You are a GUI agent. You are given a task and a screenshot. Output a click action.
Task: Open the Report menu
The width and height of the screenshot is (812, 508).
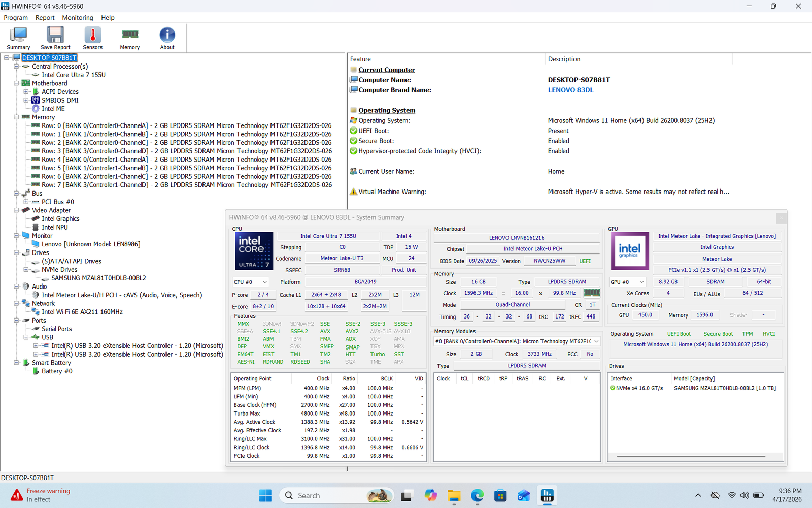45,18
